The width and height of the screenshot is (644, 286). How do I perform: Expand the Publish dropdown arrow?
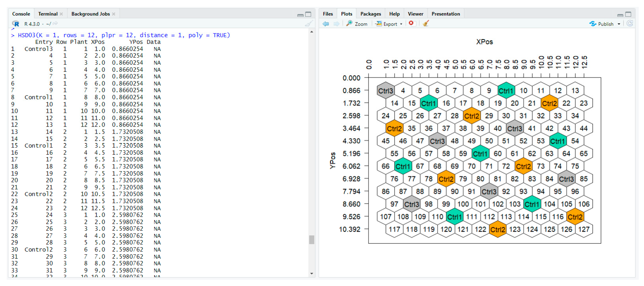coord(619,24)
